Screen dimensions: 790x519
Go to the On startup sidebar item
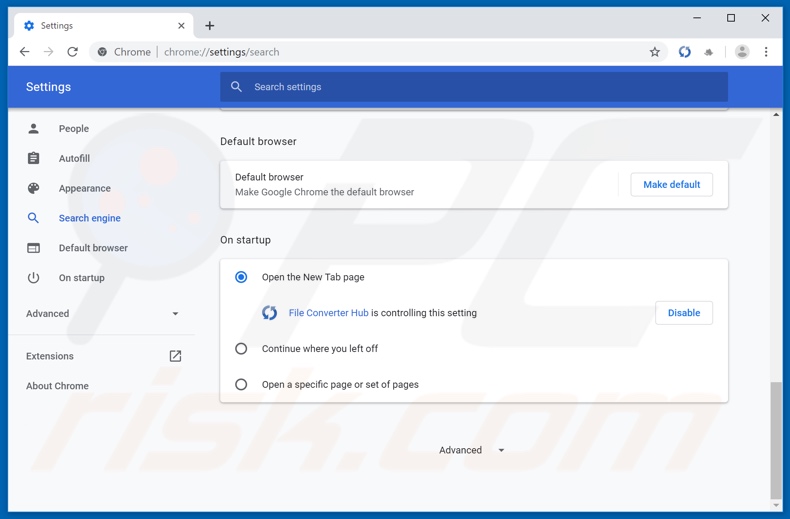[x=81, y=278]
